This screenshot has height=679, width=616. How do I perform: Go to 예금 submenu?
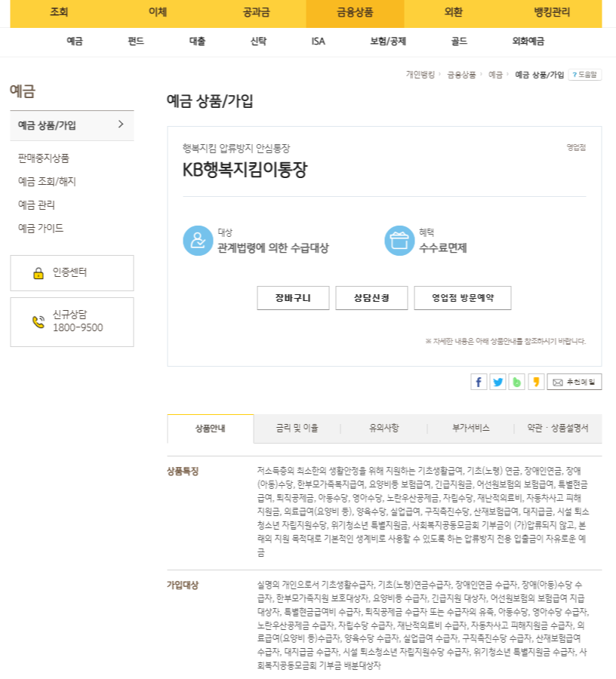click(75, 41)
